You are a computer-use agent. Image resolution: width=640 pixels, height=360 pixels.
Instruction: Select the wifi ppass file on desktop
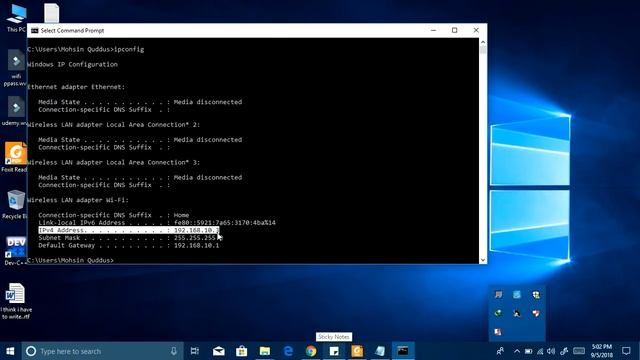coord(16,68)
